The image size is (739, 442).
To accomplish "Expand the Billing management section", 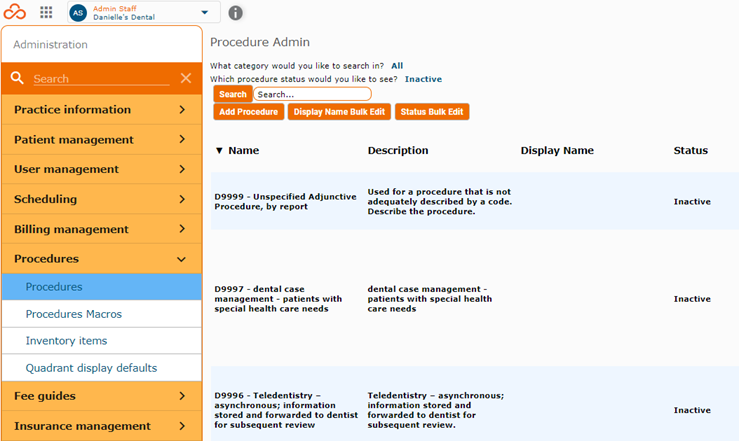I will click(102, 229).
